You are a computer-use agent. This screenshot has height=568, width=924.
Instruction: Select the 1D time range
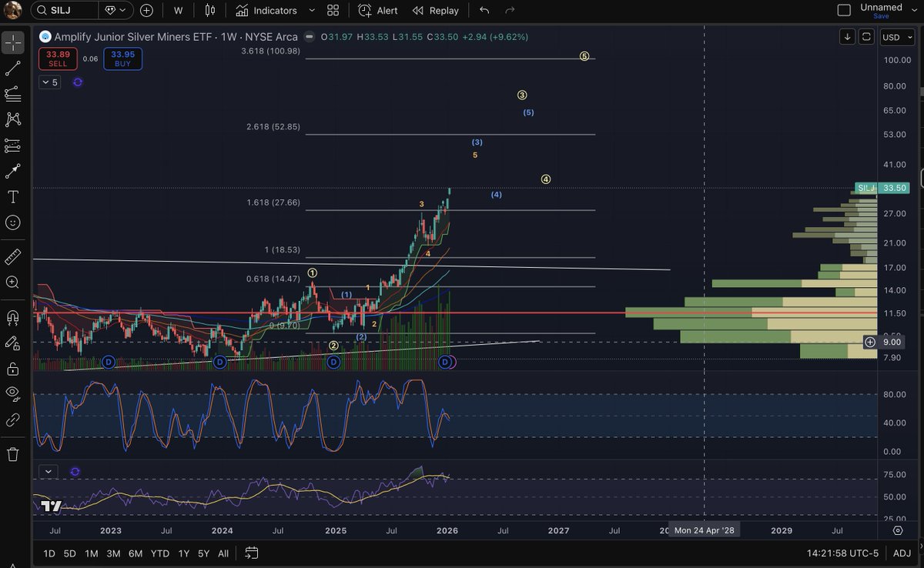pyautogui.click(x=49, y=553)
